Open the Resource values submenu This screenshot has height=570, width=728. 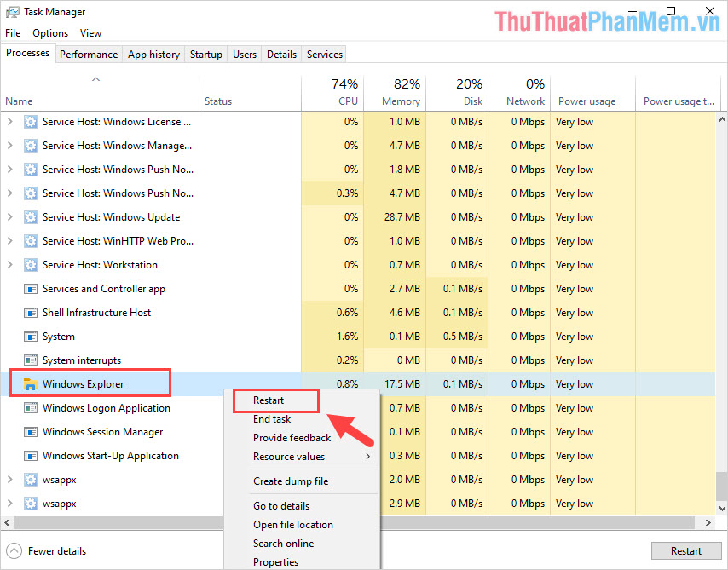point(288,456)
